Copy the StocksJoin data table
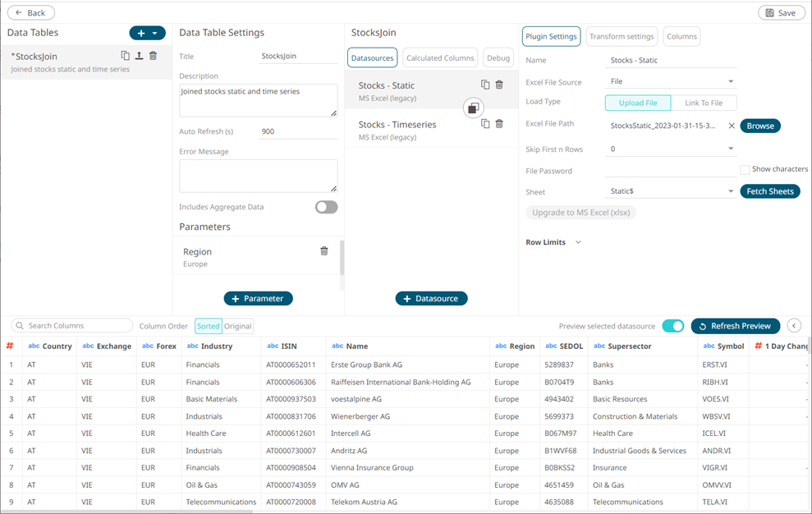Image resolution: width=812 pixels, height=514 pixels. pos(125,56)
